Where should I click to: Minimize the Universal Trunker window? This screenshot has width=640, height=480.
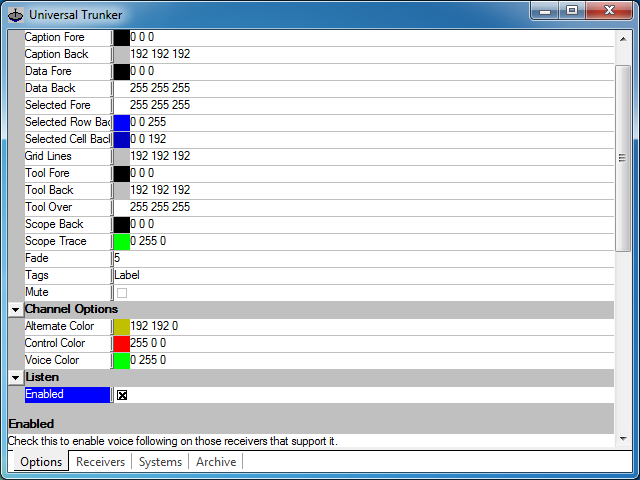click(545, 11)
